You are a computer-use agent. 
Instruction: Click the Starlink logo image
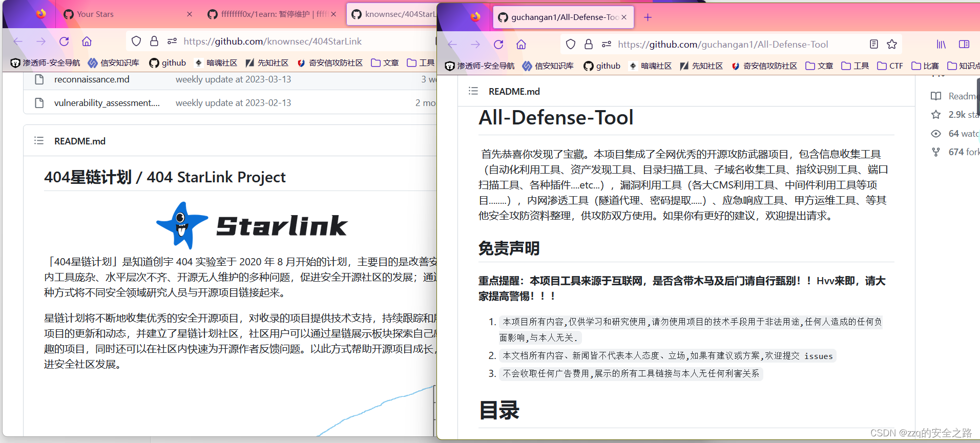(x=252, y=225)
